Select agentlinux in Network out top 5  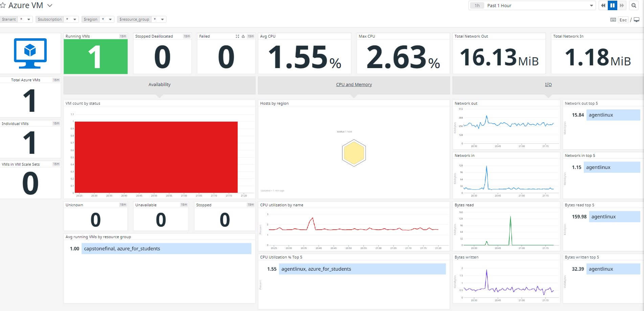pyautogui.click(x=613, y=115)
